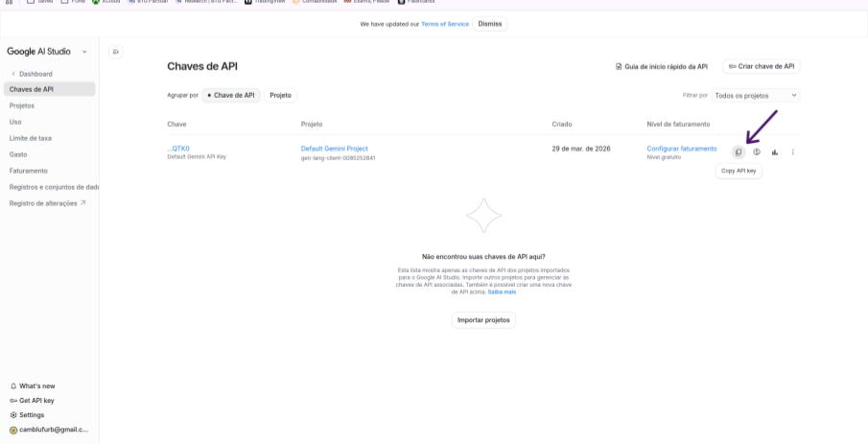
Task: Group keys by 'Projeto'
Action: 280,95
